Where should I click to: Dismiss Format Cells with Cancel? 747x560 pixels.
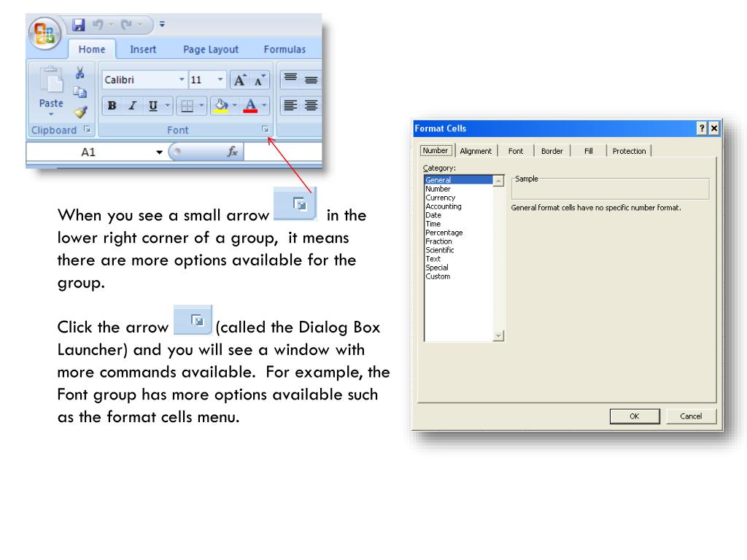(x=691, y=416)
